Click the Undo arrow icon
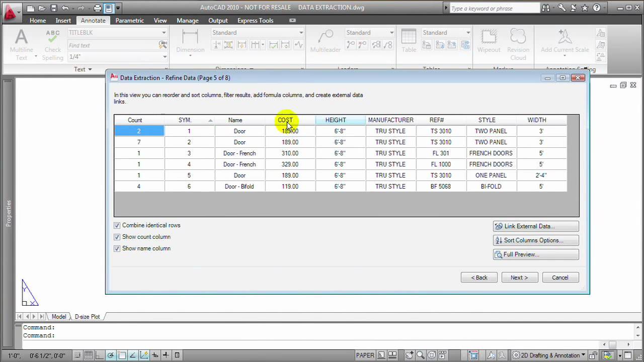Viewport: 644px width, 362px height. [x=65, y=9]
